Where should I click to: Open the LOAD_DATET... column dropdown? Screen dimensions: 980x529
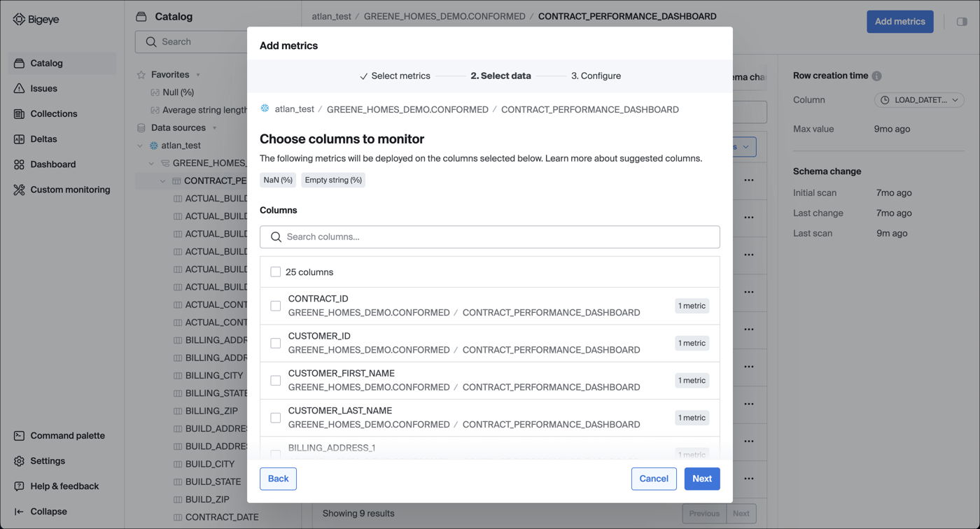click(919, 100)
